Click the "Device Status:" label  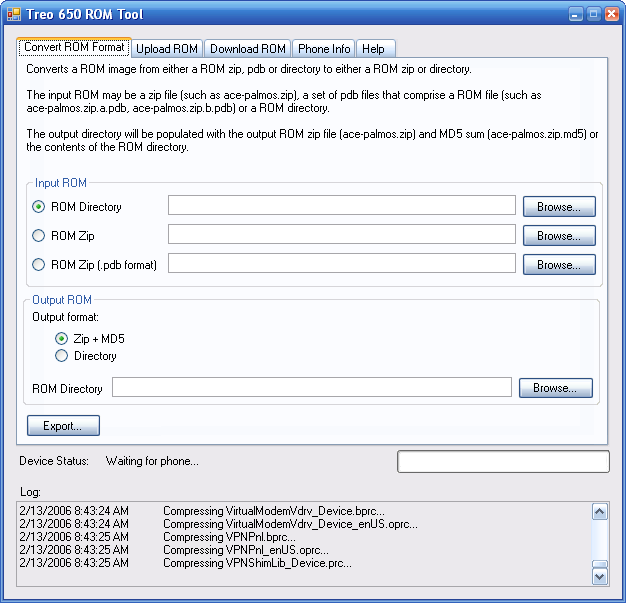coord(54,461)
